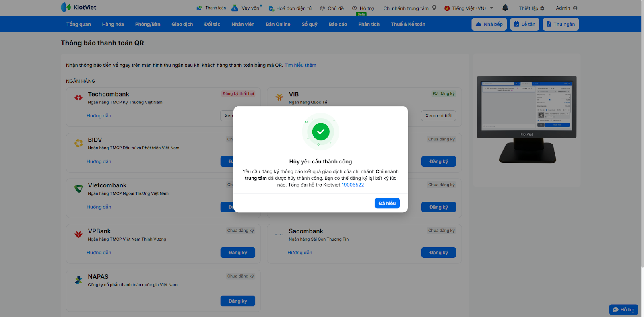The width and height of the screenshot is (644, 317).
Task: Open the notifications bell
Action: [x=505, y=8]
